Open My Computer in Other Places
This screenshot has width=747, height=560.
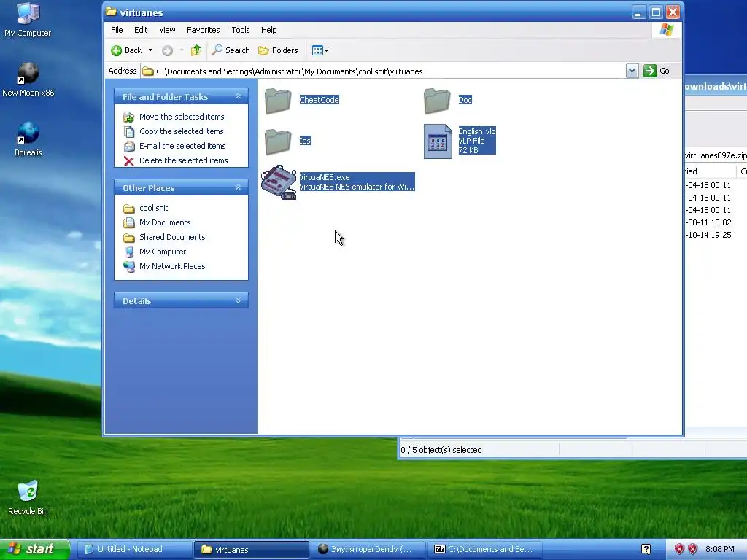pos(163,252)
